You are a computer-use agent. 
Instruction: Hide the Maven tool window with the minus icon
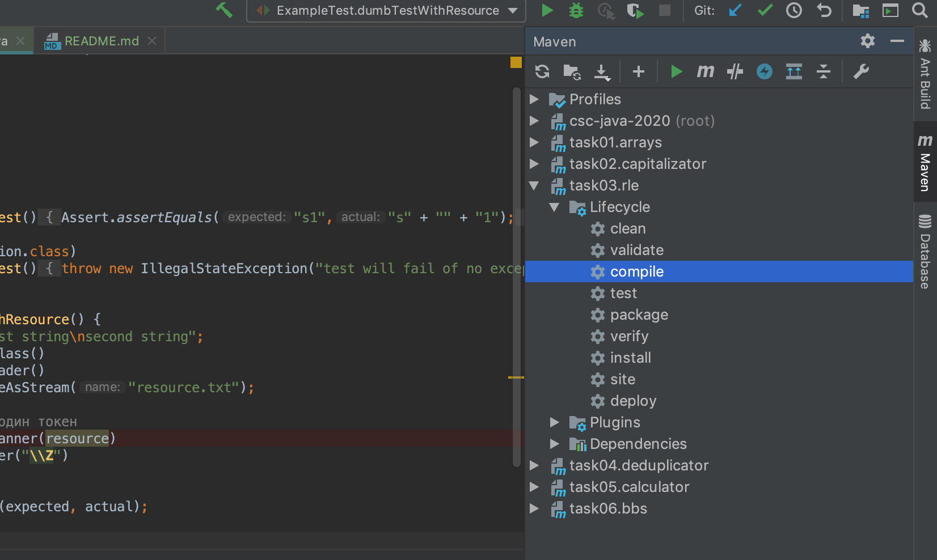(897, 41)
